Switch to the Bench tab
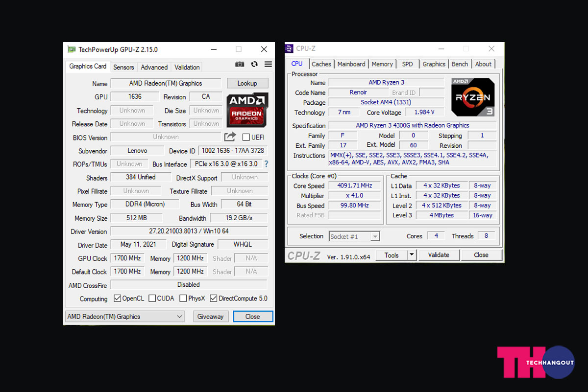 (460, 64)
